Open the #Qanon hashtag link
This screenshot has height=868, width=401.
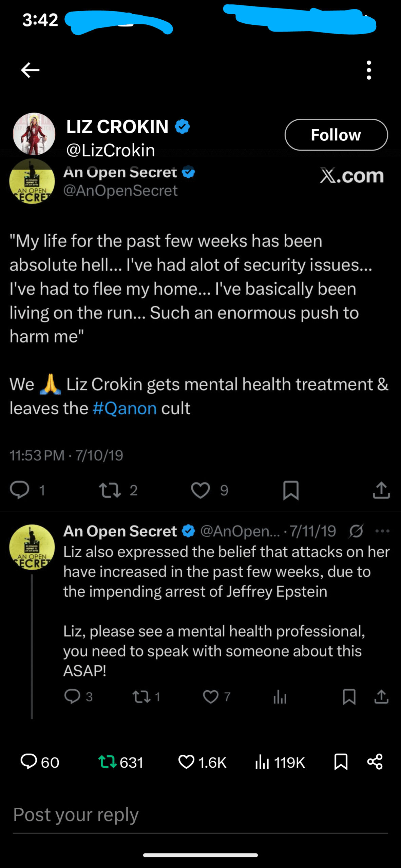(125, 408)
